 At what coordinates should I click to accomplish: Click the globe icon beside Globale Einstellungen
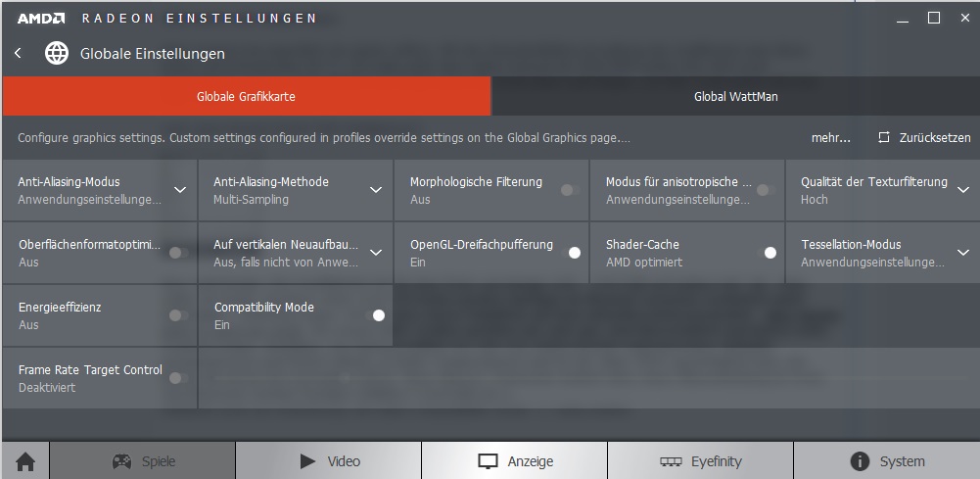pyautogui.click(x=57, y=53)
